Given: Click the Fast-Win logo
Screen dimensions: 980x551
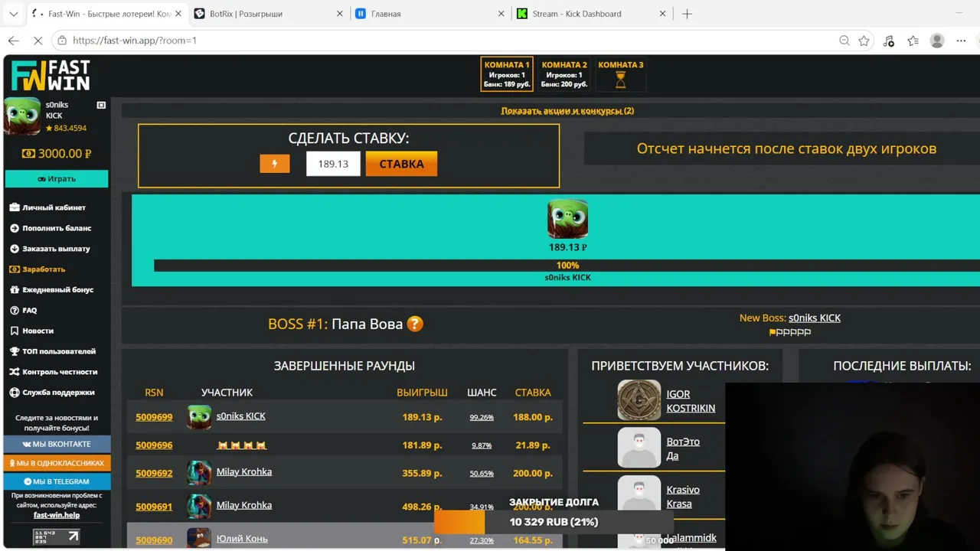Looking at the screenshot, I should pyautogui.click(x=51, y=76).
